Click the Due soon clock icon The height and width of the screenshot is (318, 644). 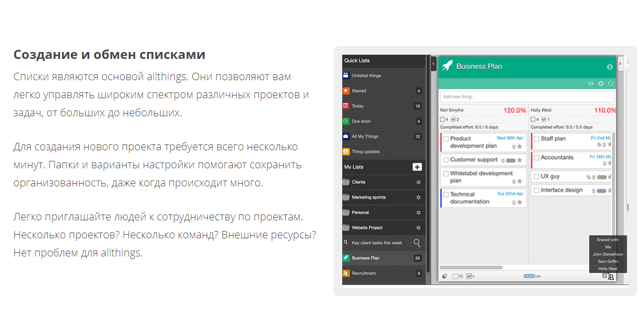tap(345, 121)
